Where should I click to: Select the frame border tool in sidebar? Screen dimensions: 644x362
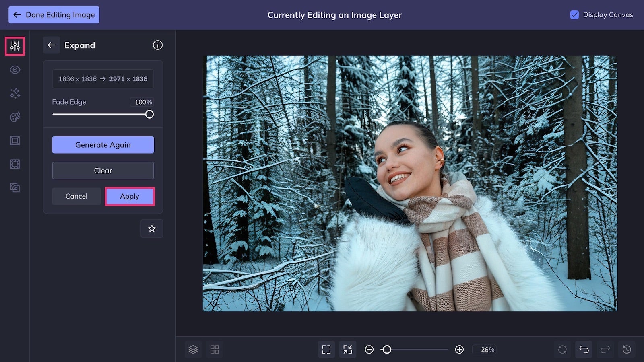pyautogui.click(x=14, y=140)
